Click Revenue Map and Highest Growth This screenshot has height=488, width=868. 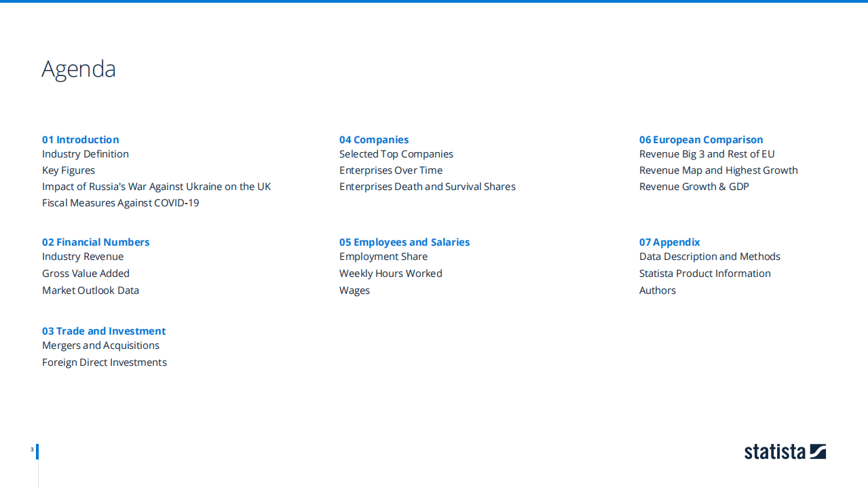(x=718, y=170)
